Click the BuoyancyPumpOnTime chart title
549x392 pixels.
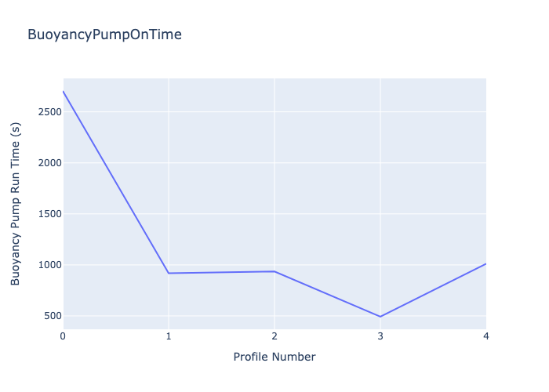[104, 34]
